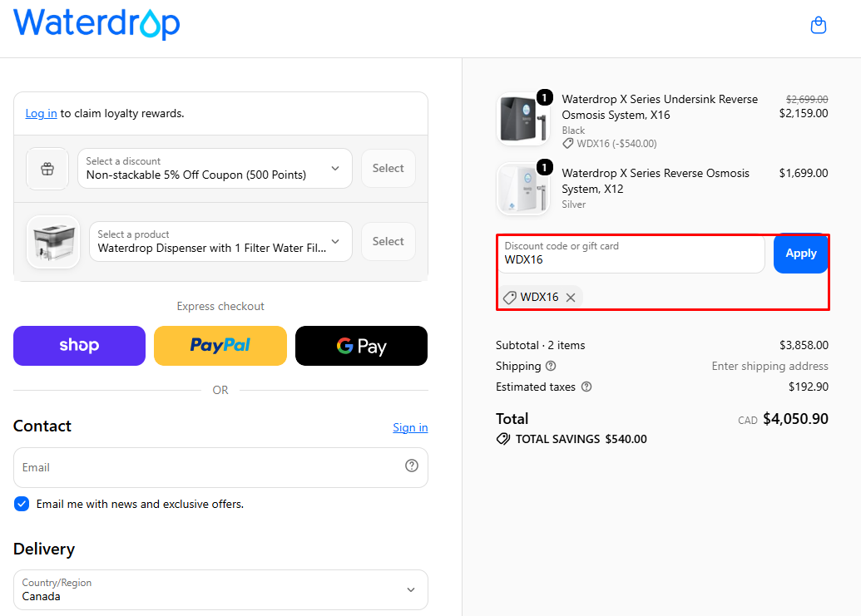
Task: Click the $192.90 estimated taxes value
Action: tap(809, 387)
